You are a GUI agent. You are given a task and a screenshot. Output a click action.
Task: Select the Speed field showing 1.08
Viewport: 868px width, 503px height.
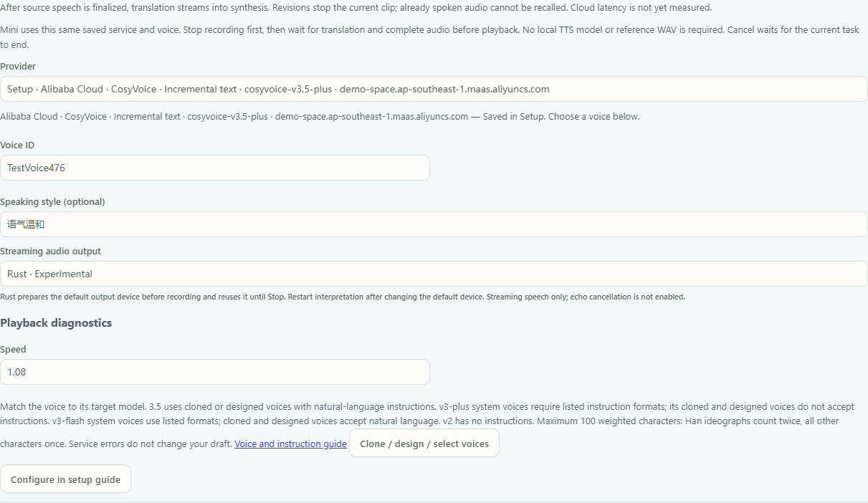(215, 372)
